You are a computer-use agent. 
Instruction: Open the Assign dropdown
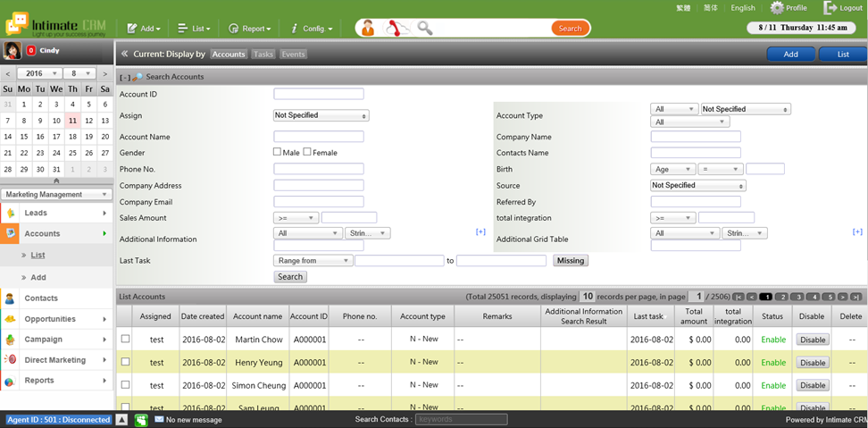pyautogui.click(x=321, y=115)
